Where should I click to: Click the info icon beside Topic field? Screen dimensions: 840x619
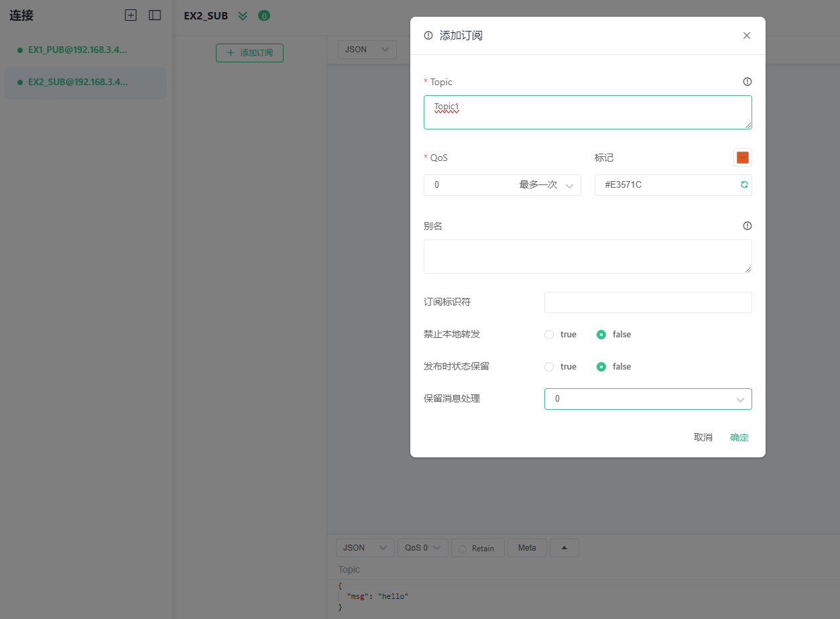coord(747,81)
